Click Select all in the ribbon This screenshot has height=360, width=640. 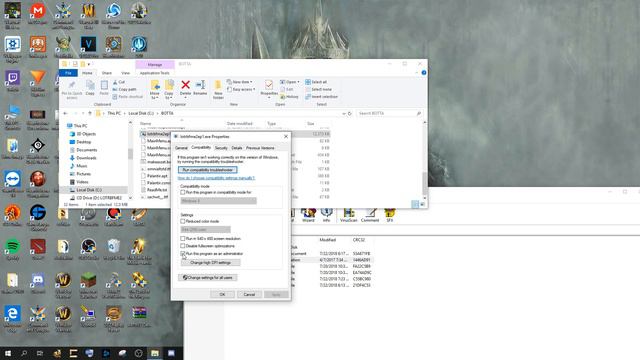[x=316, y=82]
